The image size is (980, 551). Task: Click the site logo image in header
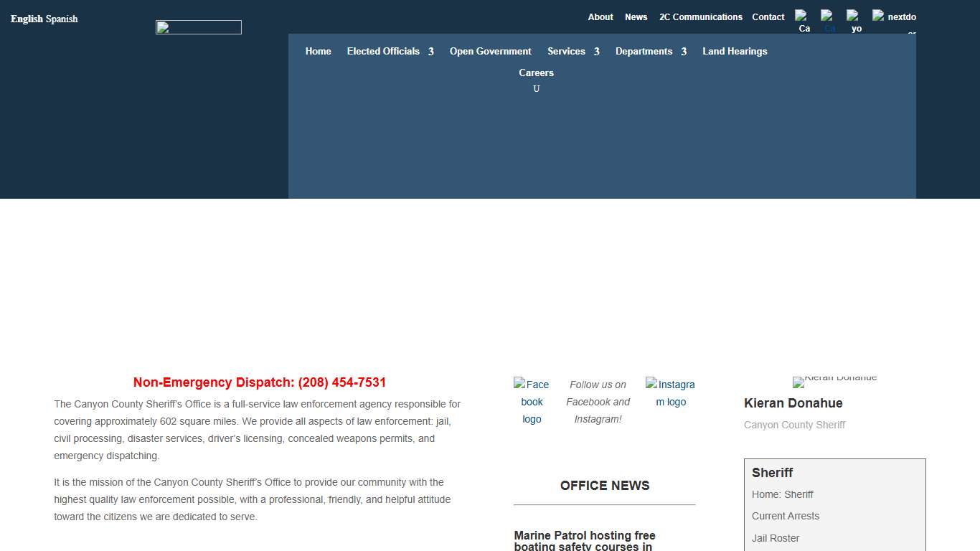pyautogui.click(x=199, y=27)
